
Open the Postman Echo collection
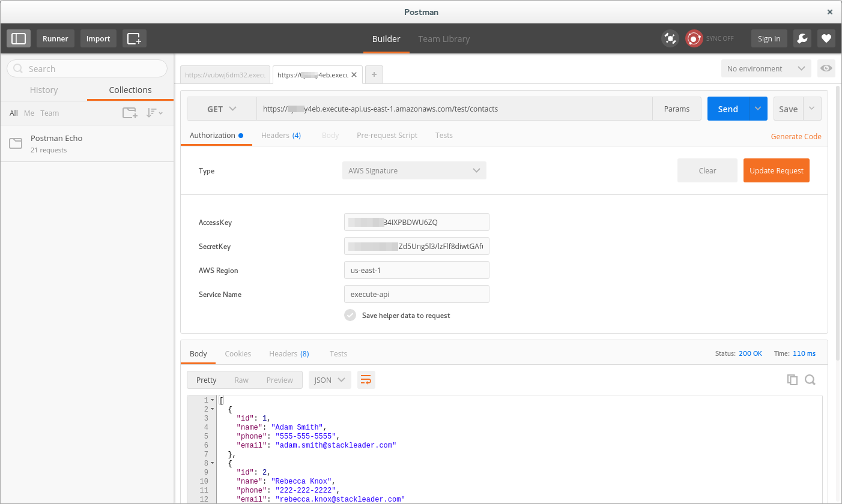pyautogui.click(x=87, y=143)
